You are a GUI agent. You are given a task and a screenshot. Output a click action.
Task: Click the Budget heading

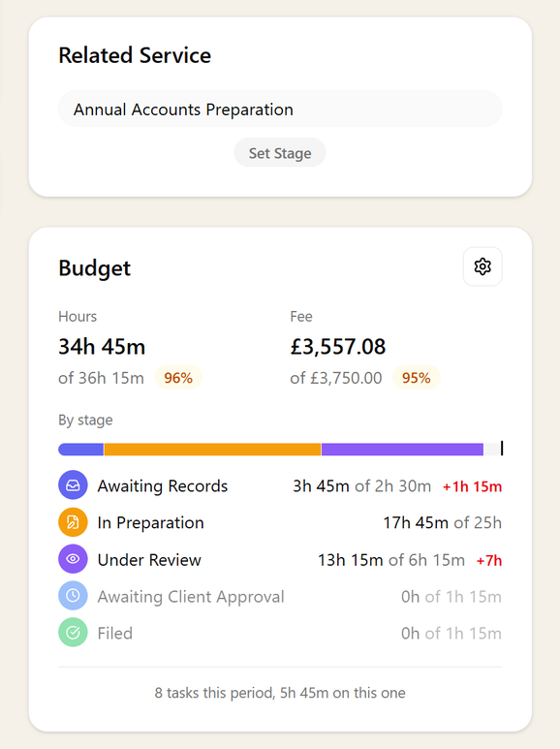coord(94,267)
